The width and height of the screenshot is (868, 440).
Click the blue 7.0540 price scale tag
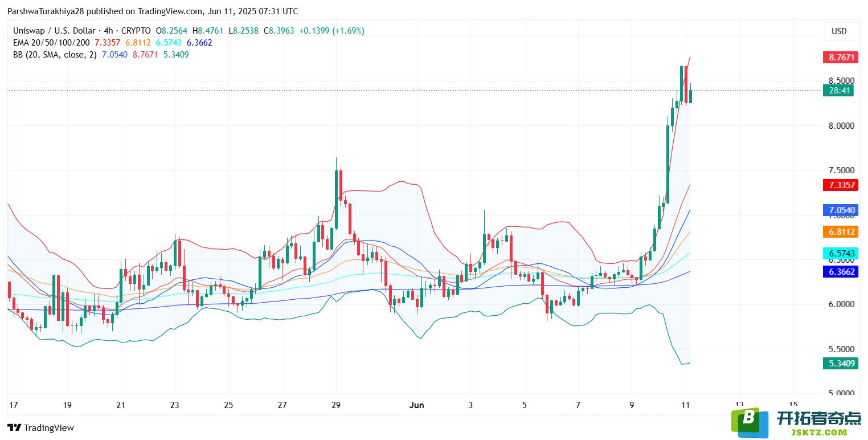pyautogui.click(x=840, y=210)
